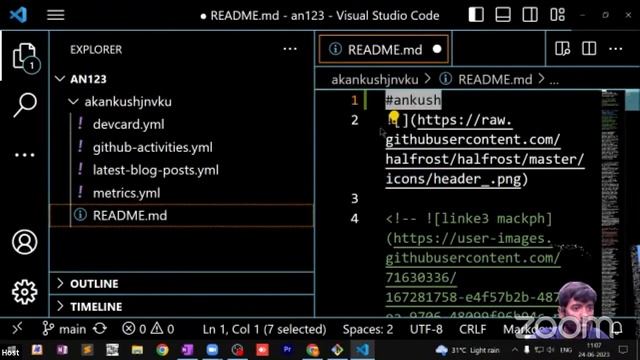This screenshot has height=360, width=640.
Task: Open Zoom from the taskbar
Action: (x=212, y=350)
